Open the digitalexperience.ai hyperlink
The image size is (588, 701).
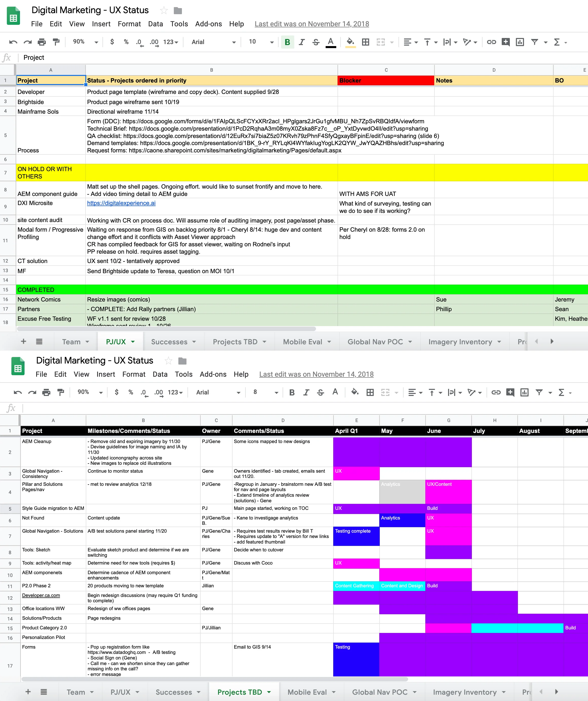pos(121,203)
